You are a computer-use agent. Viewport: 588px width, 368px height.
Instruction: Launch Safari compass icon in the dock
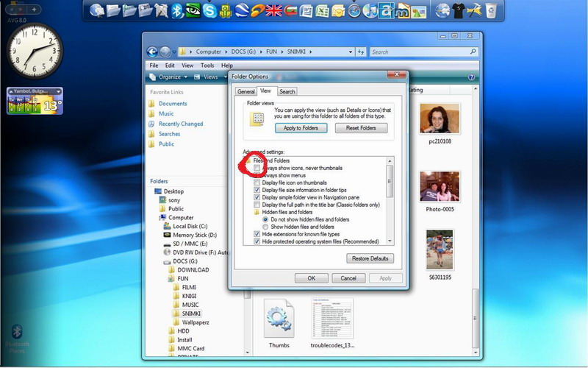tap(354, 11)
